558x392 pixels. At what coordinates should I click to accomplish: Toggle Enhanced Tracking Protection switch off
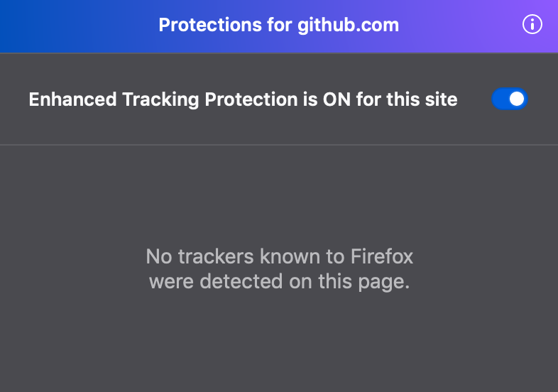coord(510,99)
